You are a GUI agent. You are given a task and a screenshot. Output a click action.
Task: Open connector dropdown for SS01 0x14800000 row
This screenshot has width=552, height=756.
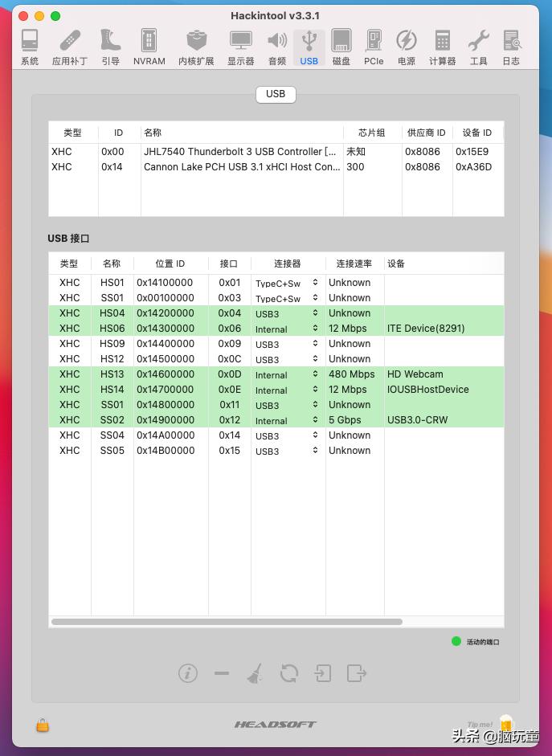click(x=288, y=405)
